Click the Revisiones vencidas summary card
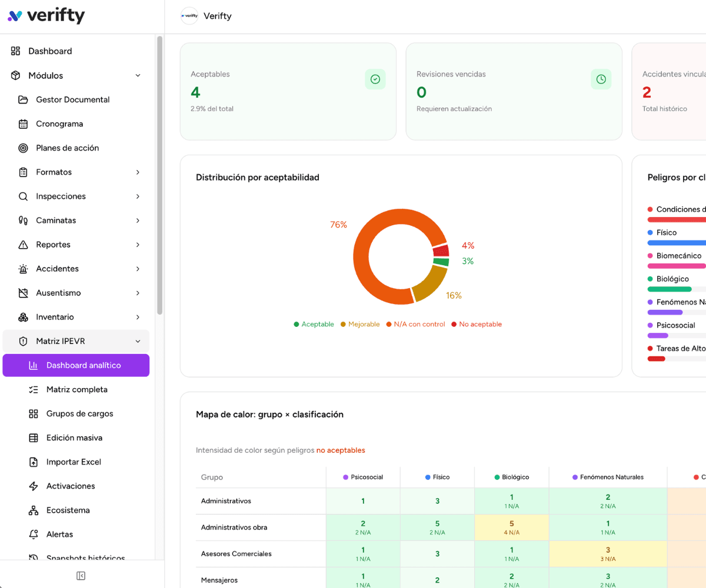 click(514, 91)
